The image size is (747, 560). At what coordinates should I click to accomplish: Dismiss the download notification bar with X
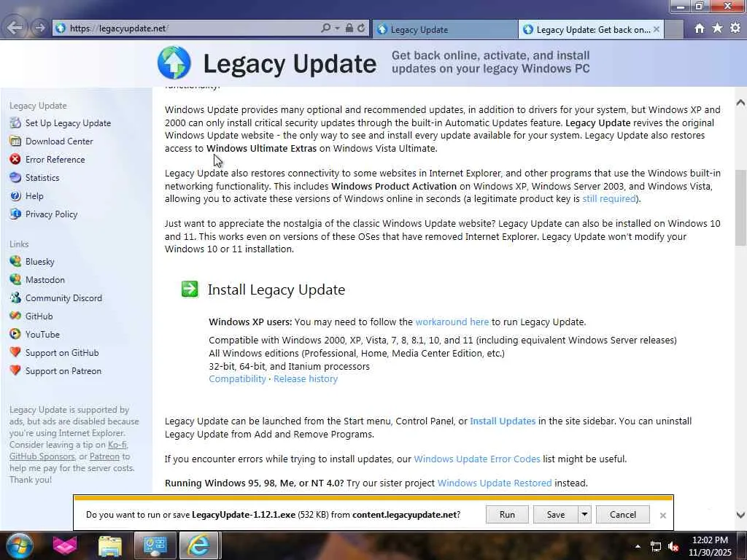662,516
